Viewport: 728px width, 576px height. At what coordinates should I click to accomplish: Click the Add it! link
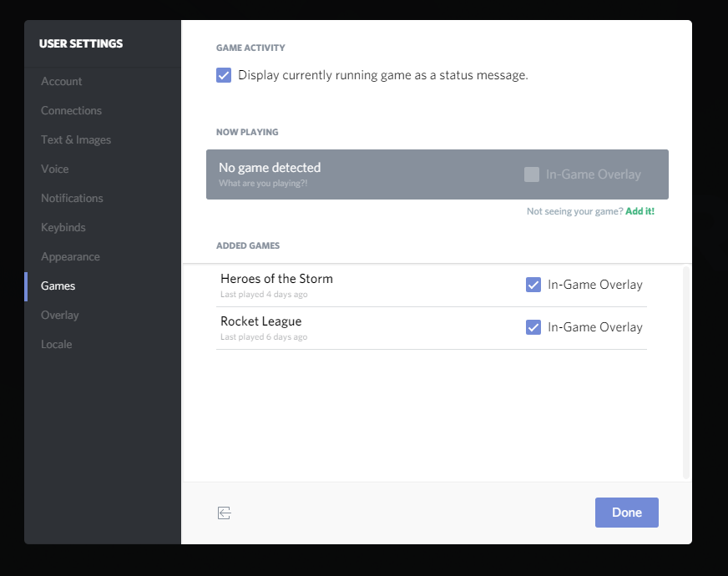(x=640, y=211)
